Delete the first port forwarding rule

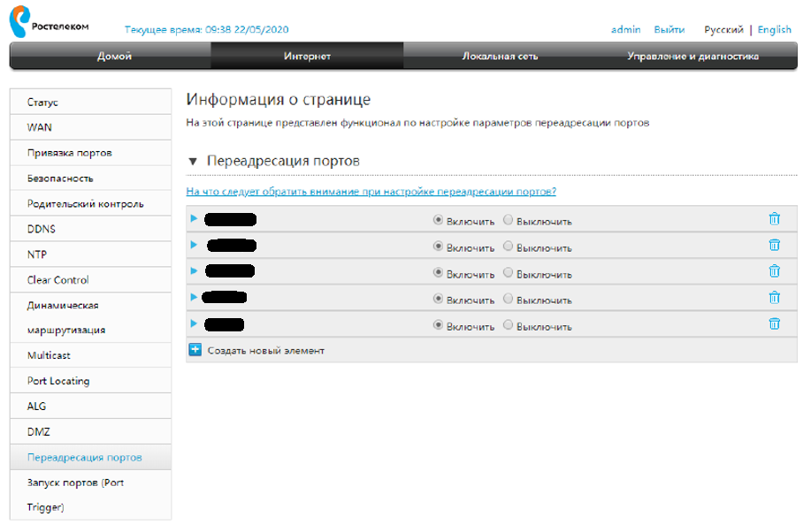click(x=774, y=219)
